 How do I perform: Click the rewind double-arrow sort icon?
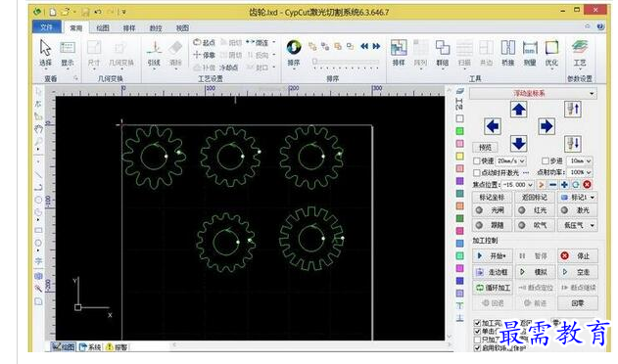pyautogui.click(x=364, y=46)
